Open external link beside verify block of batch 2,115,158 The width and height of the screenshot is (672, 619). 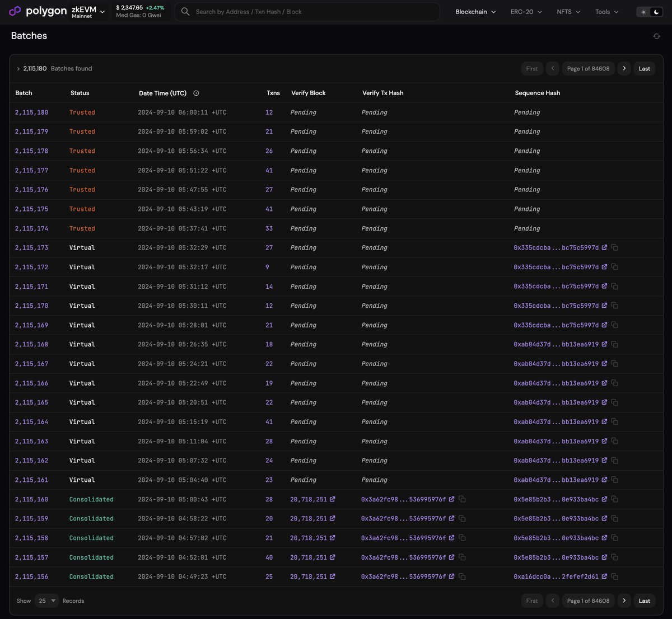[333, 538]
